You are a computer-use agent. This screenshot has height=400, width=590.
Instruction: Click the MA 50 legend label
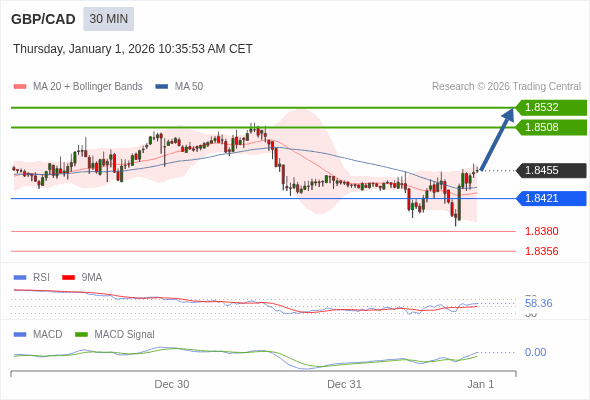189,87
